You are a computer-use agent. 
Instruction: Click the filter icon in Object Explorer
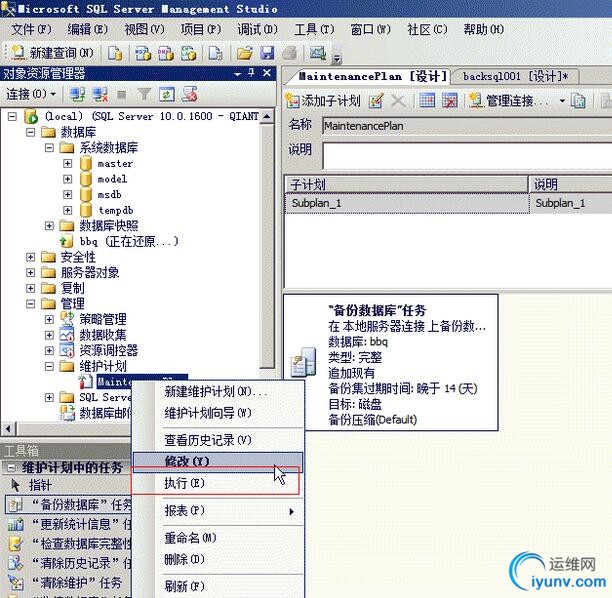[x=144, y=94]
